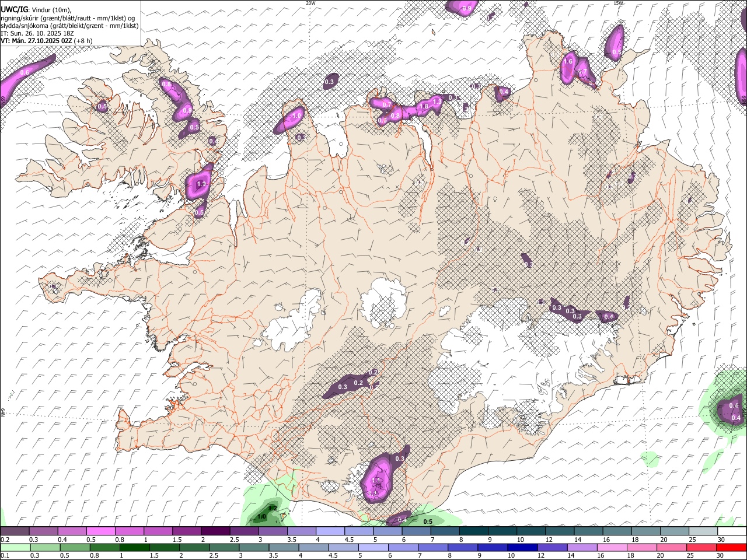Pick the light lavender 4 swatch in top legend row

(330, 531)
